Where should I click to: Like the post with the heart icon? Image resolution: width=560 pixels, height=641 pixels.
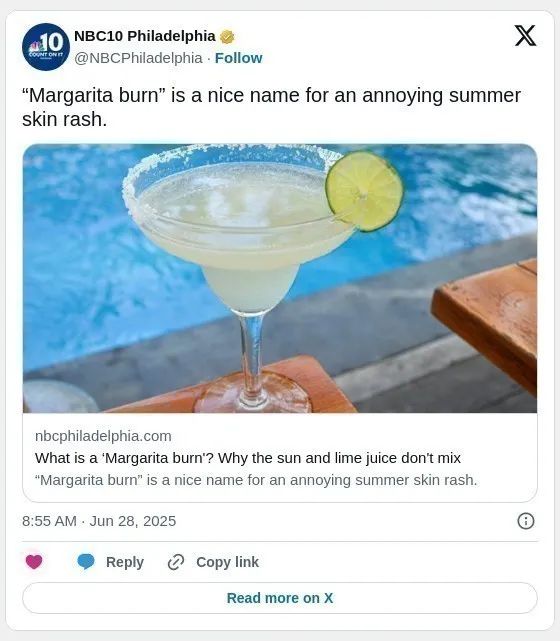tap(34, 562)
